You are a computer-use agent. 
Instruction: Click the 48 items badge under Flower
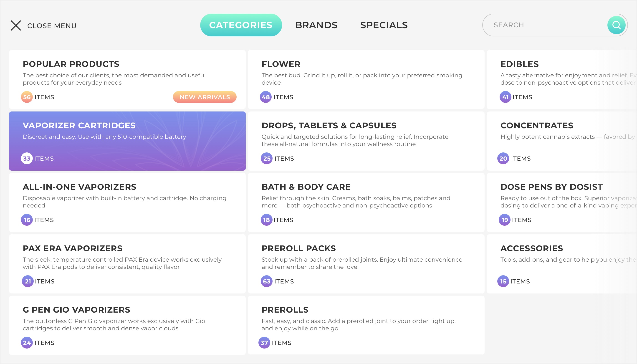265,97
